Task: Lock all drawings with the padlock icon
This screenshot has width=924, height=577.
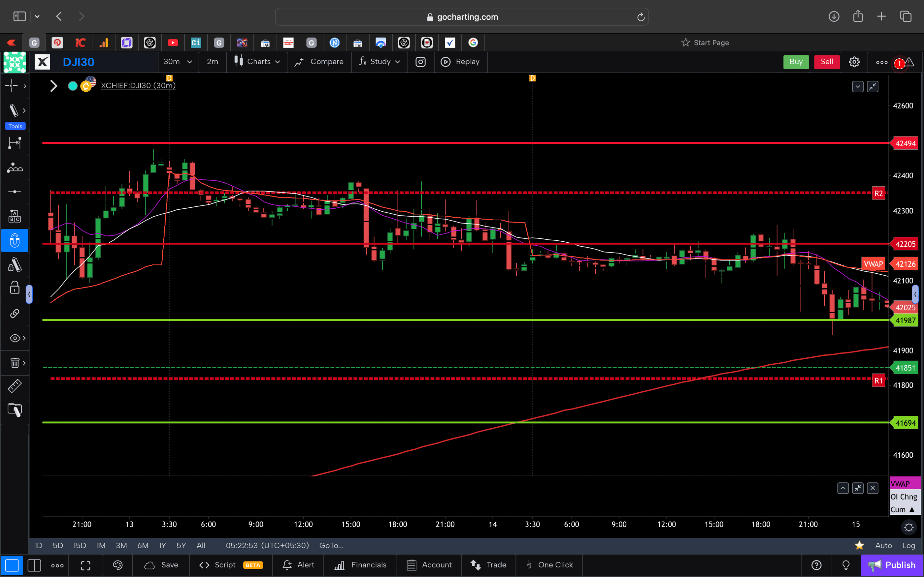Action: [x=15, y=288]
